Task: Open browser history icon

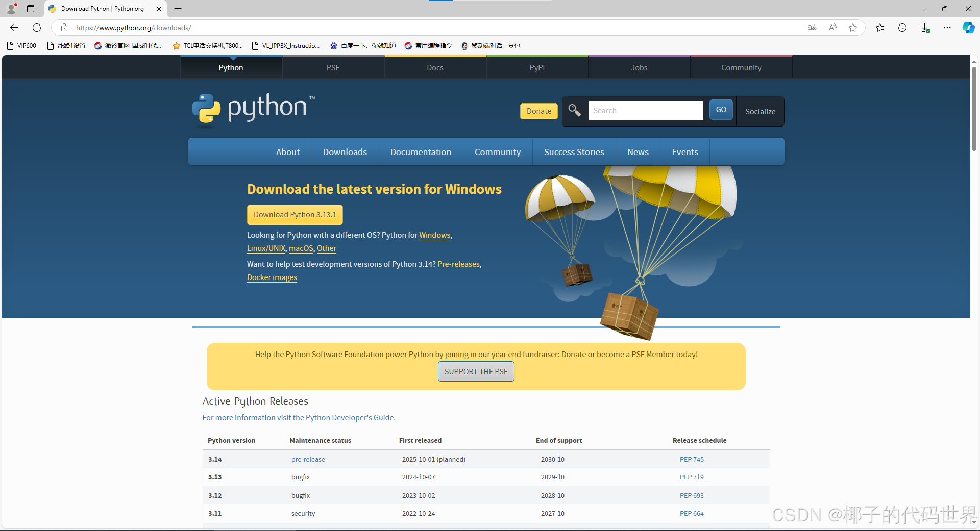Action: (x=902, y=28)
